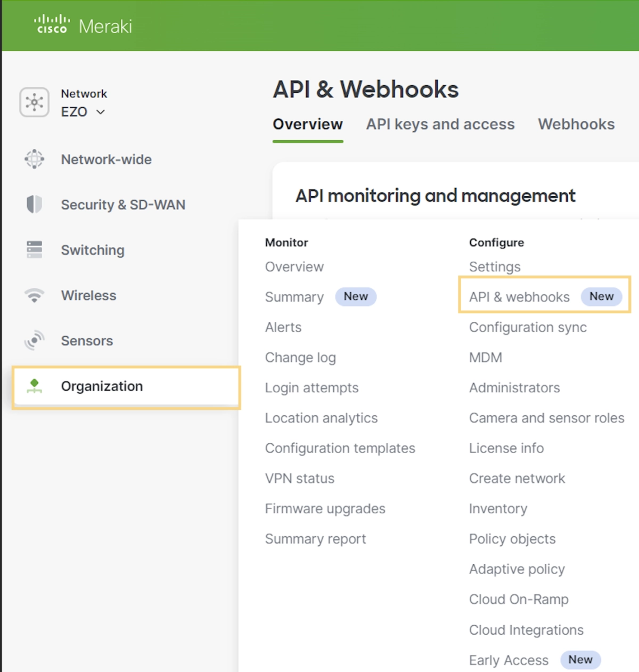This screenshot has height=672, width=639.
Task: Open the Change log page
Action: [x=300, y=358]
